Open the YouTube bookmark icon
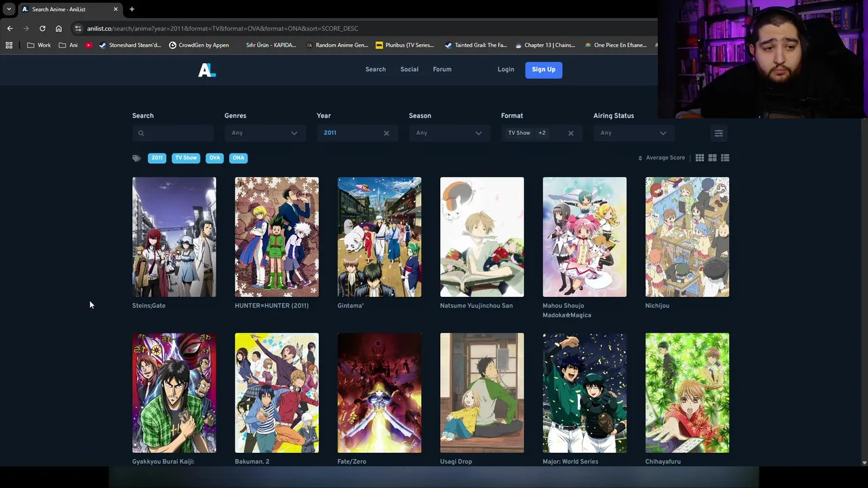Image resolution: width=868 pixels, height=488 pixels. tap(89, 45)
